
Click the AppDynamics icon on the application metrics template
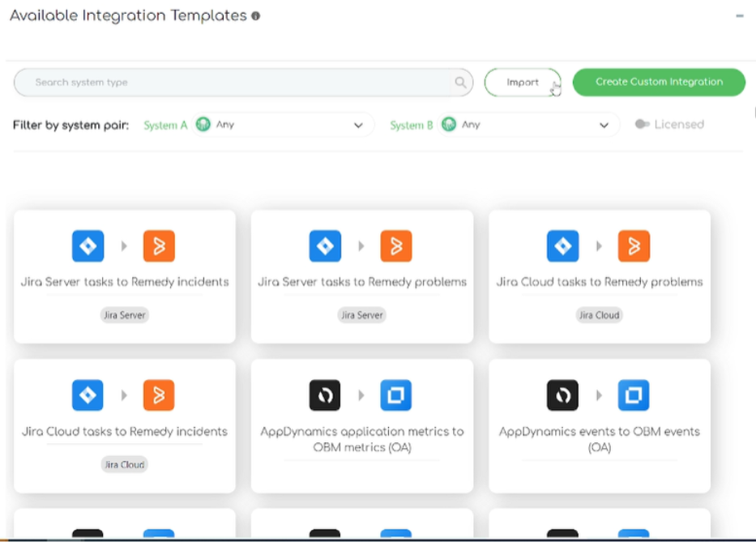[x=325, y=395]
